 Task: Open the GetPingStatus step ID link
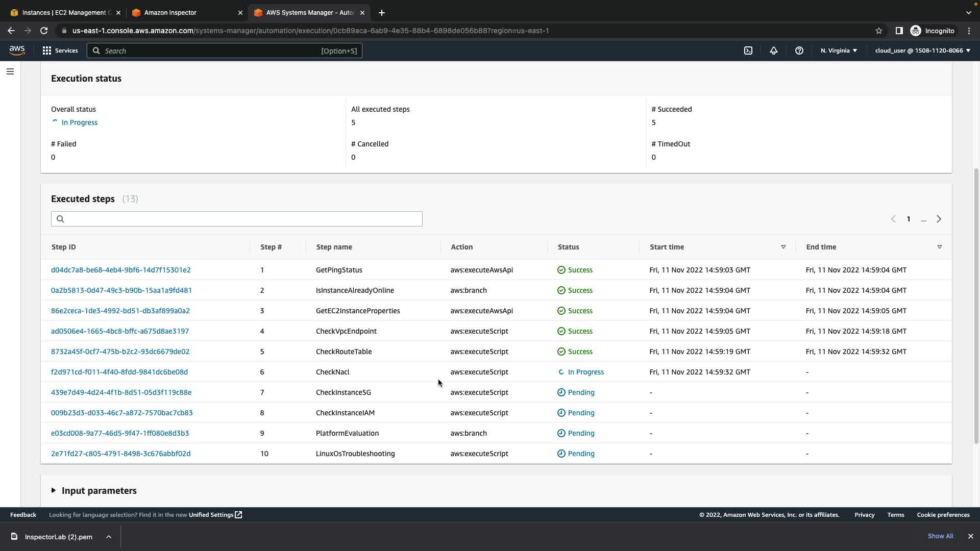click(120, 270)
